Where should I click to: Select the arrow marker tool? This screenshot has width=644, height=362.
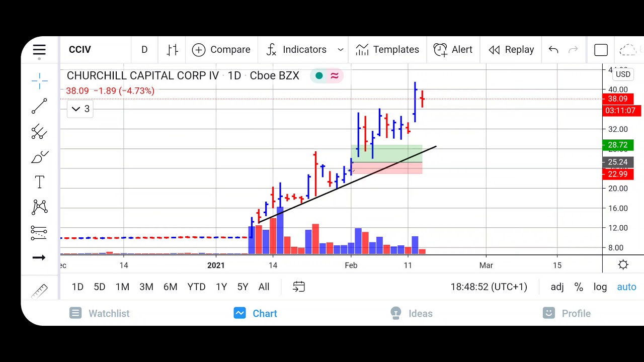tap(39, 258)
